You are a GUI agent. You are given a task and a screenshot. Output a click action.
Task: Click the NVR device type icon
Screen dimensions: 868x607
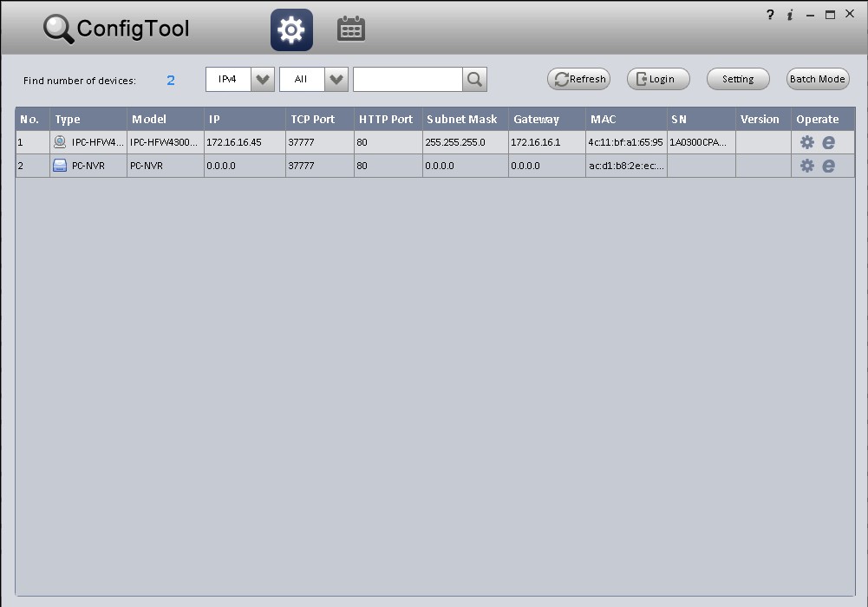click(x=60, y=166)
